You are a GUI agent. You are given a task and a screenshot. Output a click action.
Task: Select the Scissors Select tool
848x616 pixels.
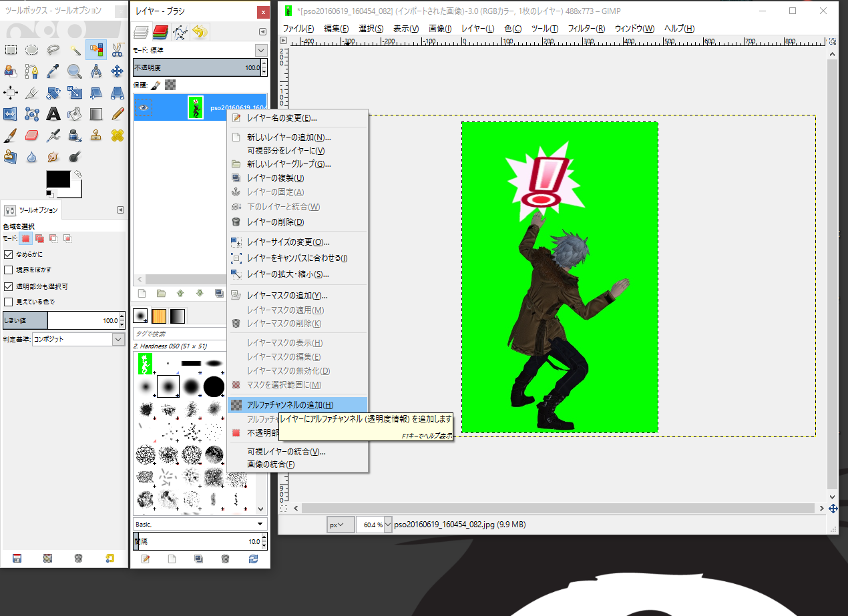(x=118, y=49)
